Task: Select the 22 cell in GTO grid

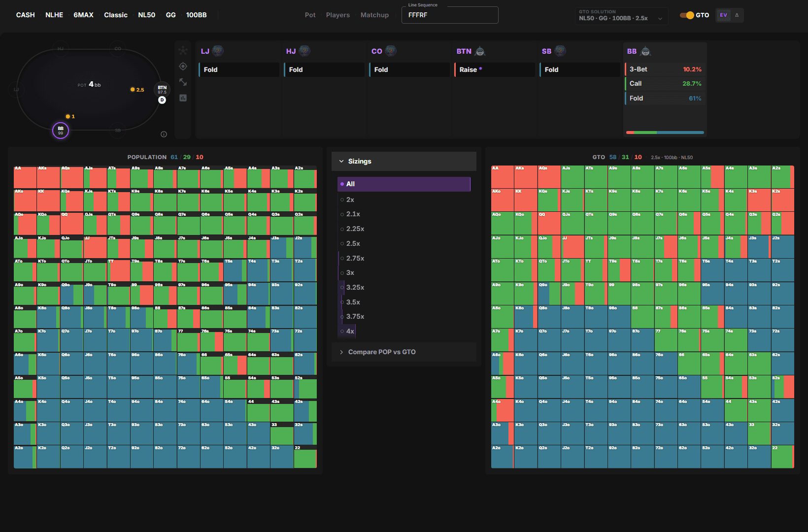Action: pyautogui.click(x=782, y=457)
